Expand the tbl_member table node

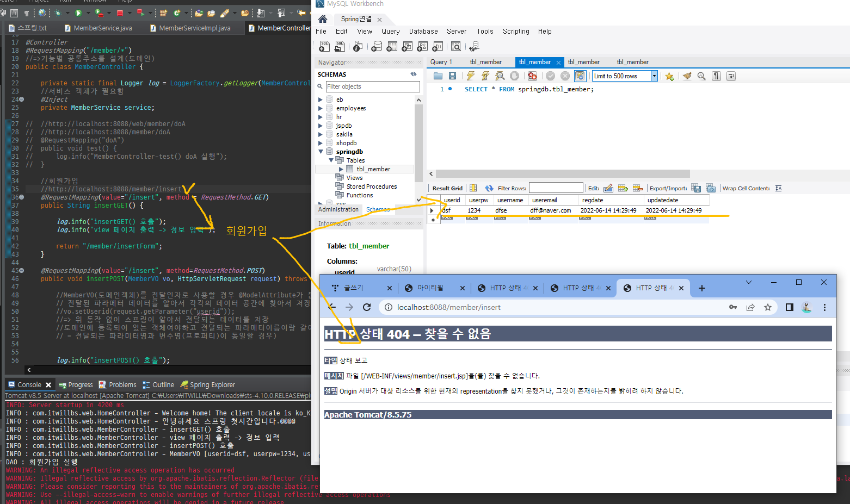point(341,169)
